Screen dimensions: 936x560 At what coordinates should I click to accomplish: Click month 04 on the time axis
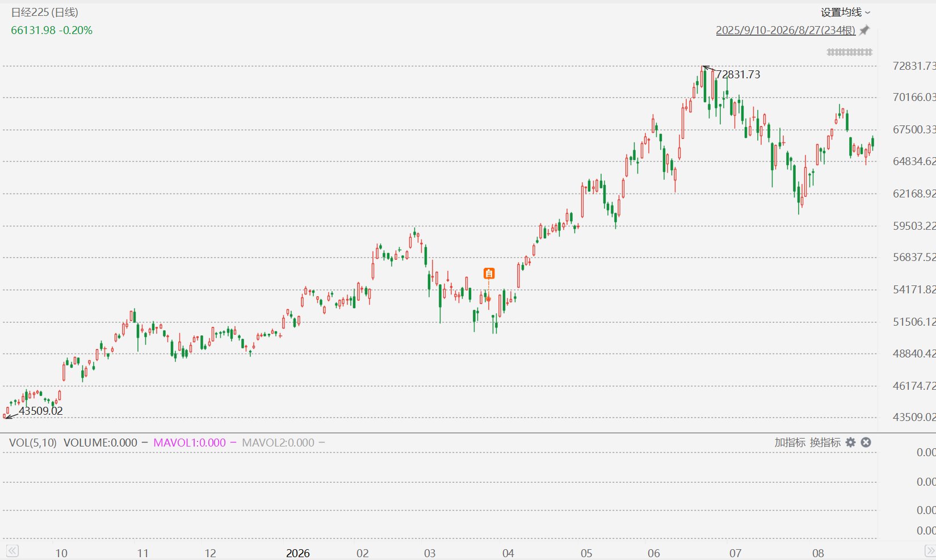[x=508, y=553]
